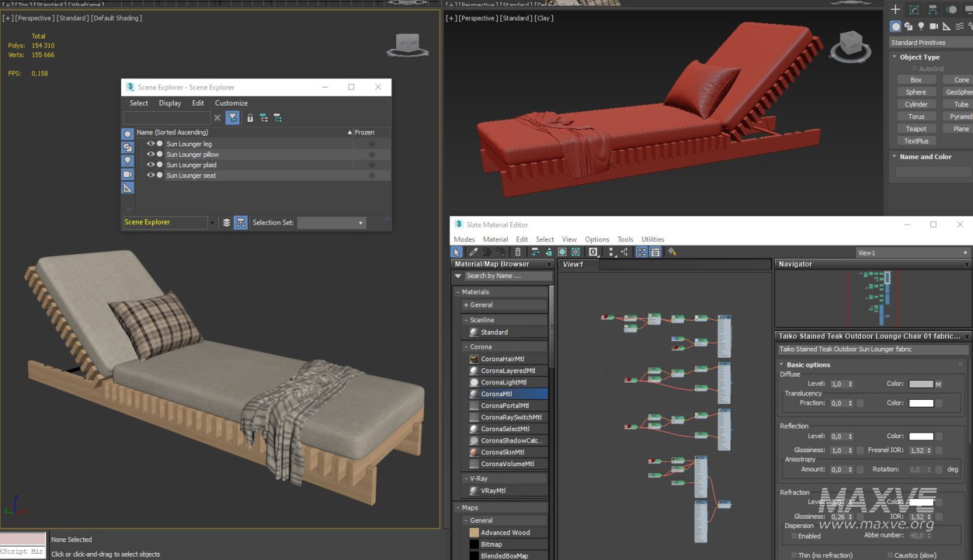Click the Teapot primitive button
The image size is (973, 560).
click(x=916, y=129)
